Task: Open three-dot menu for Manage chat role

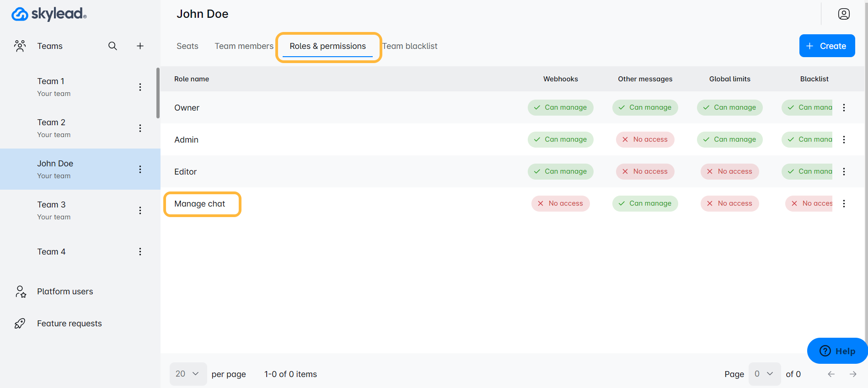Action: coord(844,204)
